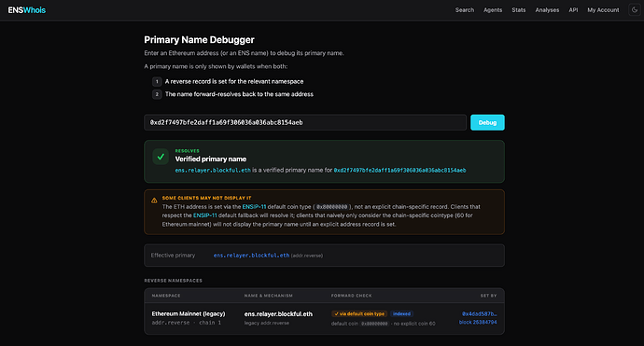The width and height of the screenshot is (644, 346).
Task: Click the FORWARD CHECK column header
Action: 352,296
